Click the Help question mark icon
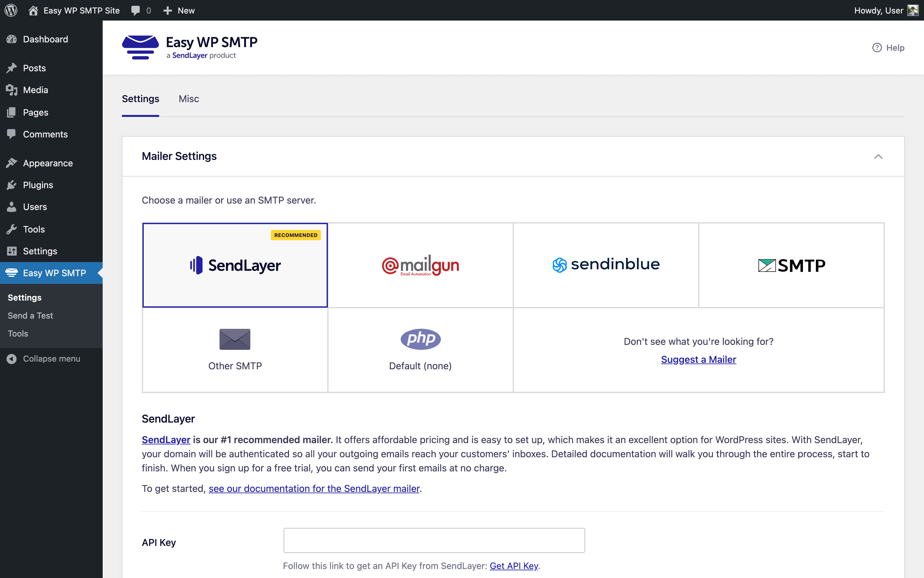 click(x=877, y=48)
